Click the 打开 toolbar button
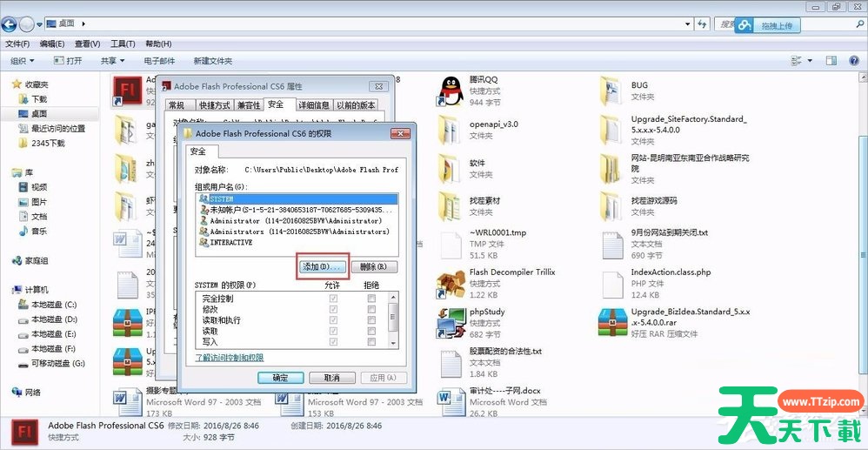 68,61
